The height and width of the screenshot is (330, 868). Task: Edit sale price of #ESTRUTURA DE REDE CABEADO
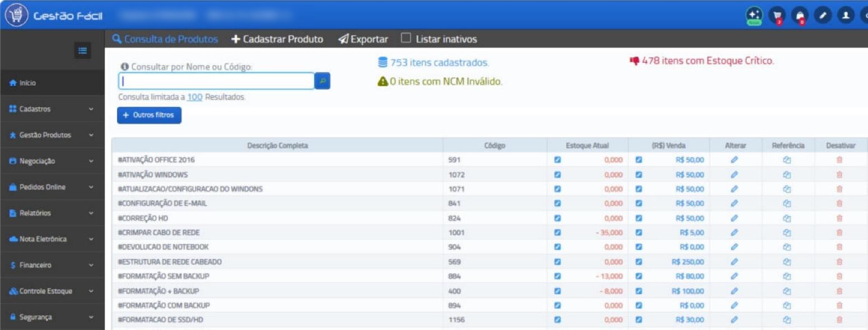[639, 262]
